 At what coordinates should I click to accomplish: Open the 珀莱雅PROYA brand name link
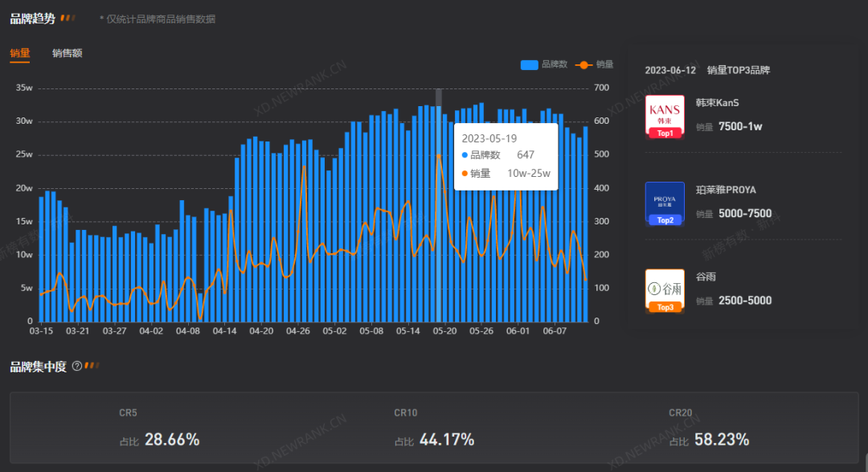point(726,190)
